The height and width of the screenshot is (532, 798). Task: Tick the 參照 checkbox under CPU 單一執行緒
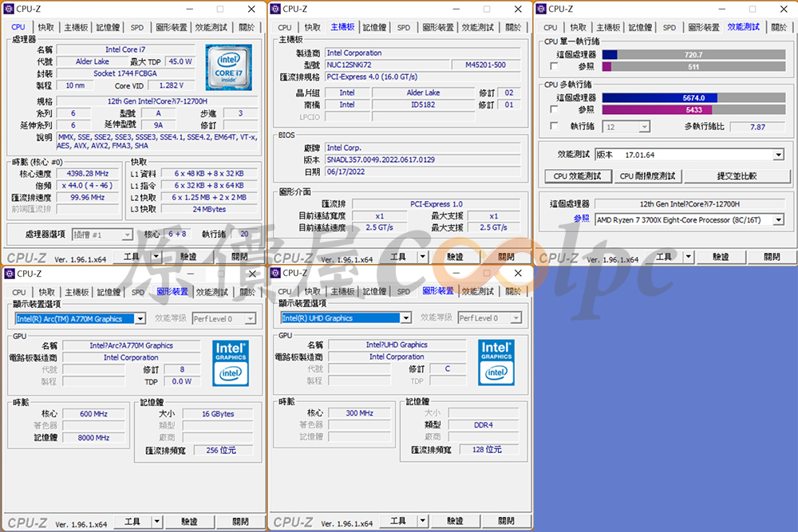(555, 67)
